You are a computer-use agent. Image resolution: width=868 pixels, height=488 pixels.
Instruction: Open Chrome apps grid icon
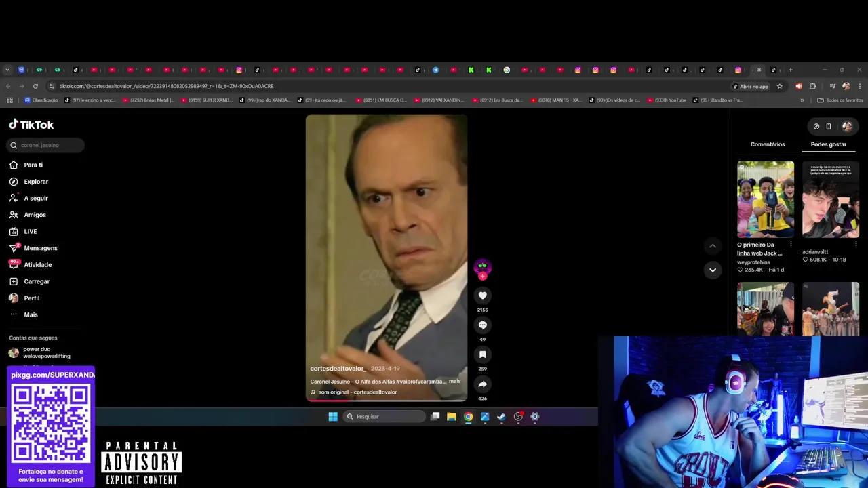pyautogui.click(x=9, y=100)
